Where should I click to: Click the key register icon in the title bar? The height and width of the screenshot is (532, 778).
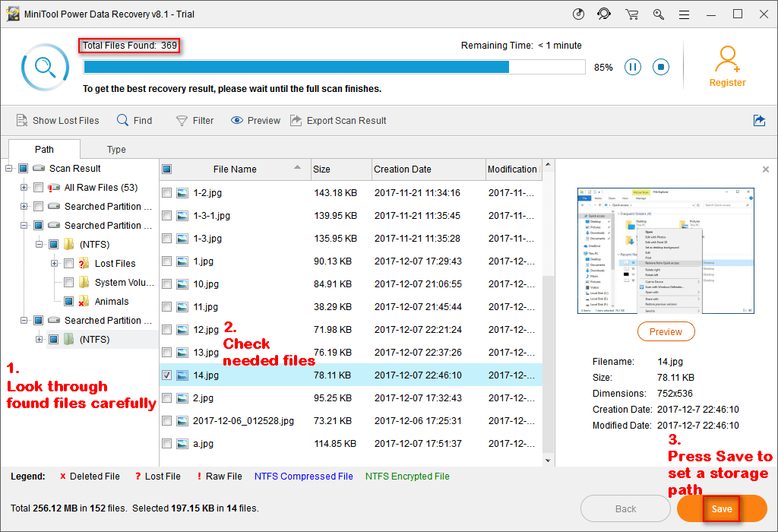point(659,14)
